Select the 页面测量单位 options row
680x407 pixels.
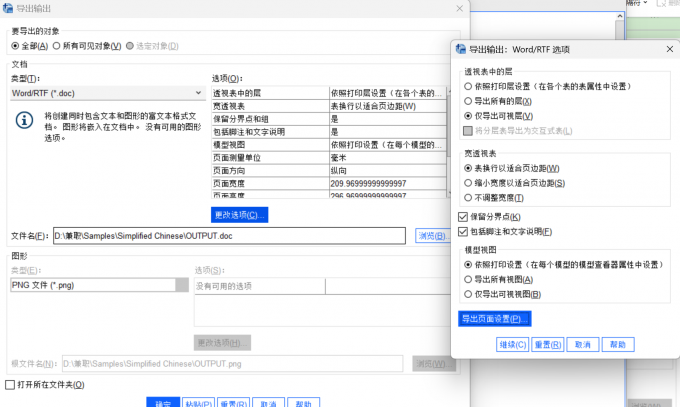(329, 158)
